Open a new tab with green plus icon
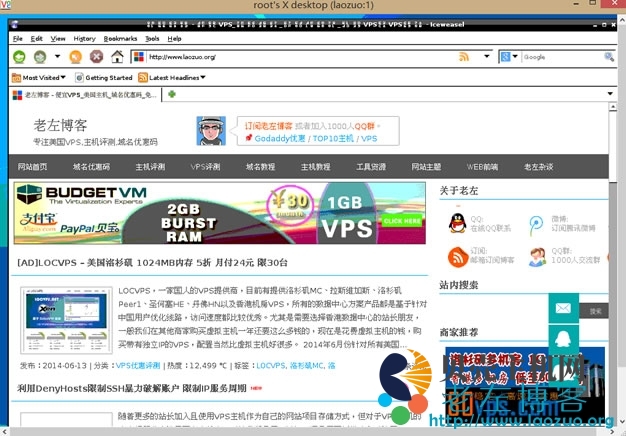Image resolution: width=626 pixels, height=436 pixels. [x=173, y=95]
